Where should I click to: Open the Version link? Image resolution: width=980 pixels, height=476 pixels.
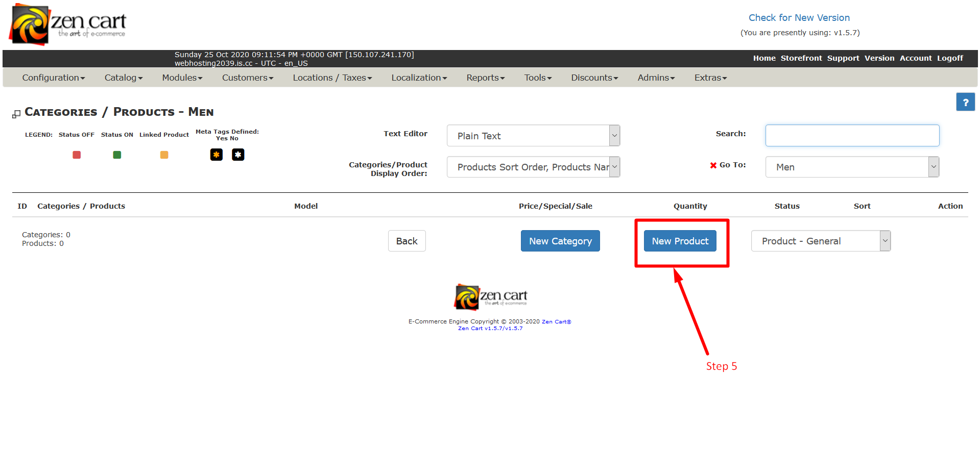[879, 58]
